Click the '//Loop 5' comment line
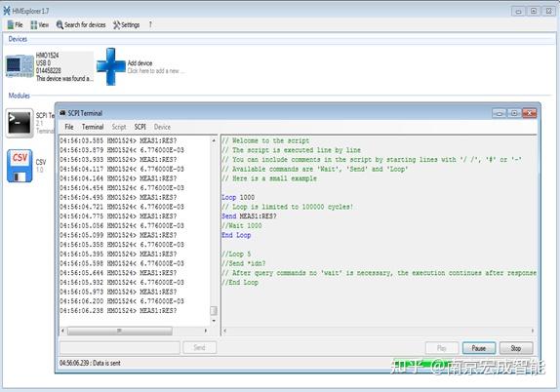Viewport: 560px width, 392px height. click(x=236, y=255)
